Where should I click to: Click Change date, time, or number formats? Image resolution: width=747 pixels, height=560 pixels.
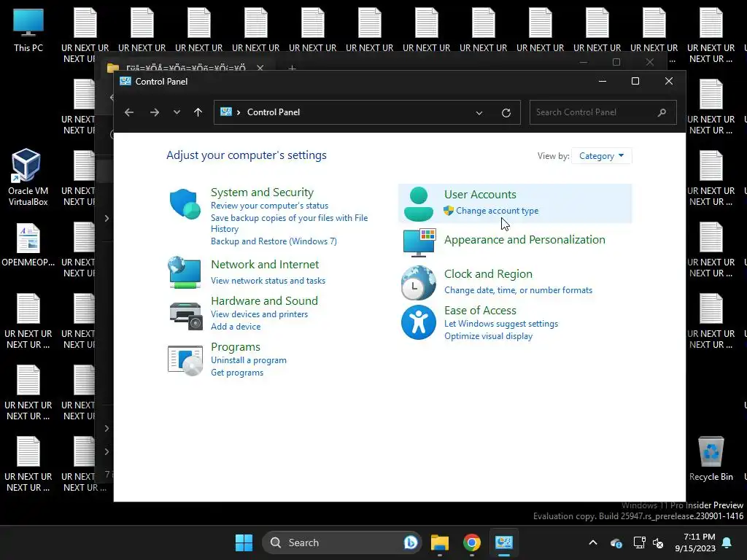(519, 290)
